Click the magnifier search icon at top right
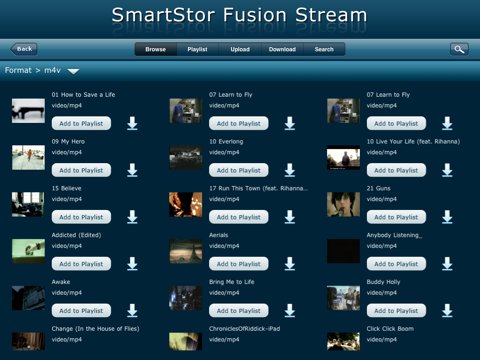Image resolution: width=480 pixels, height=360 pixels. (x=459, y=49)
